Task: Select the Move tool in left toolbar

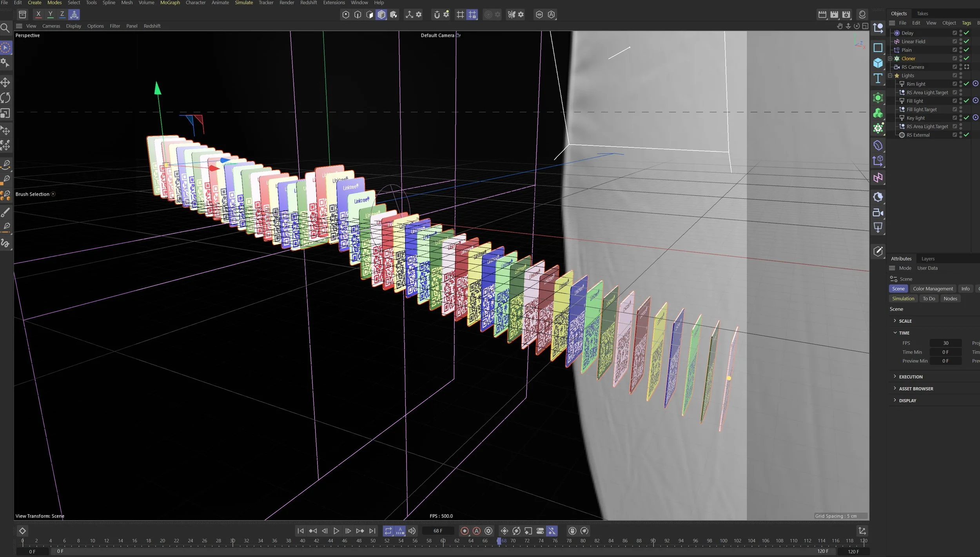Action: click(5, 82)
